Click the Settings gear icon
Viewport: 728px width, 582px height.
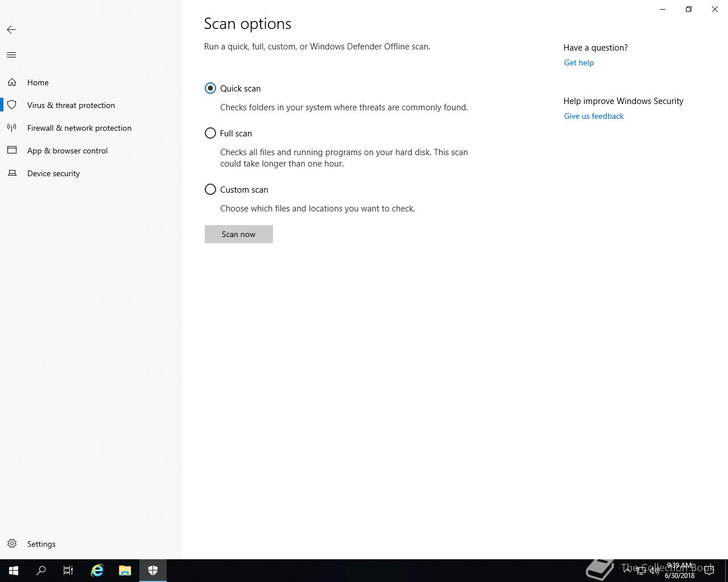(x=12, y=544)
